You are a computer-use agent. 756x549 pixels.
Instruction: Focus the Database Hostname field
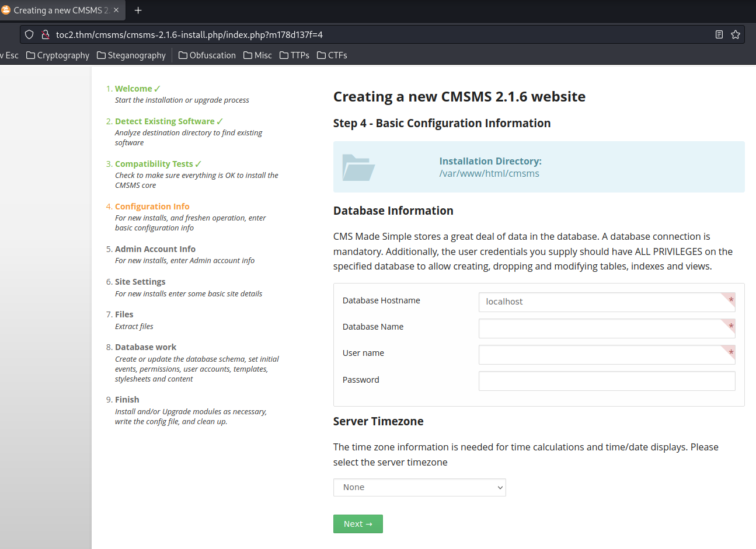607,302
